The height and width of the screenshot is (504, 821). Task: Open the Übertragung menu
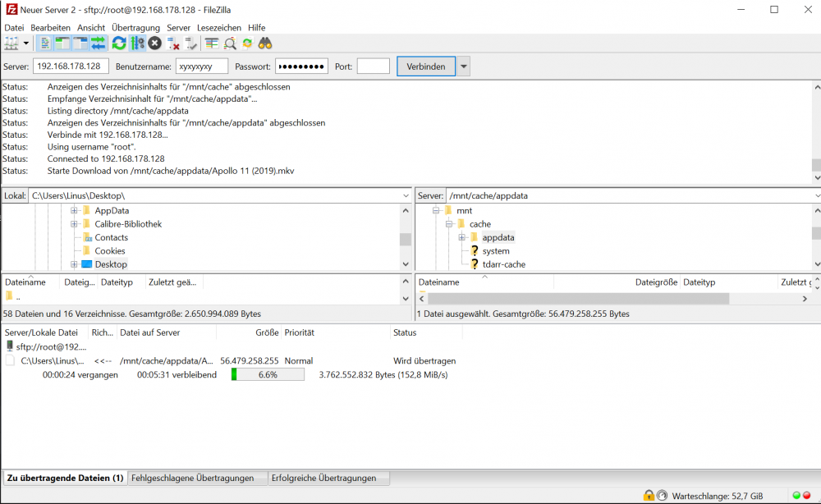[x=135, y=28]
